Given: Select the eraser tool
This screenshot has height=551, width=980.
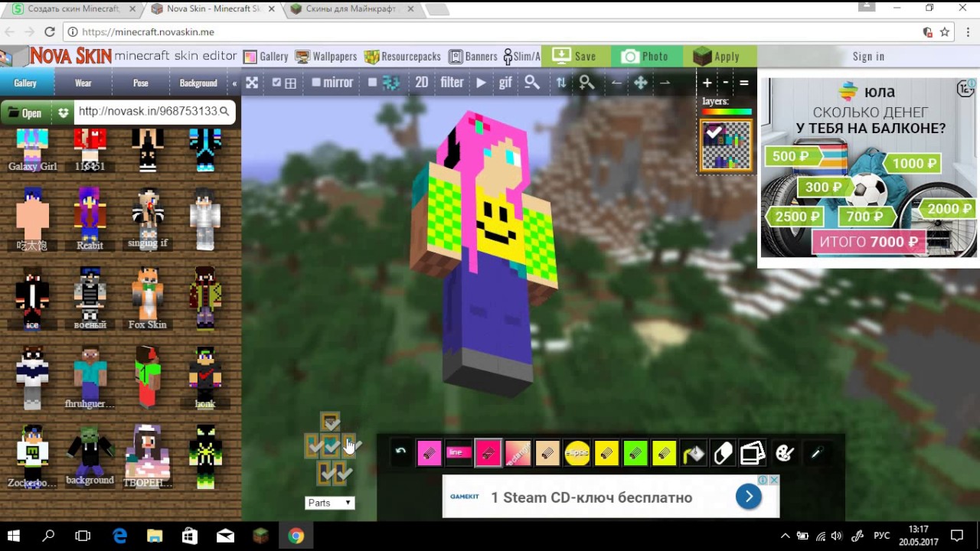Looking at the screenshot, I should tap(723, 454).
